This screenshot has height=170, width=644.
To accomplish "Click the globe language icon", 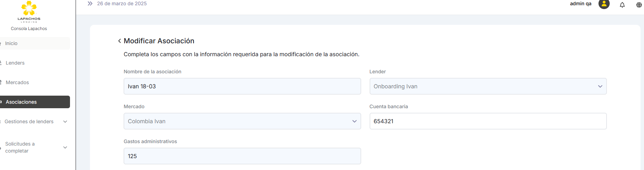I will pos(639,5).
